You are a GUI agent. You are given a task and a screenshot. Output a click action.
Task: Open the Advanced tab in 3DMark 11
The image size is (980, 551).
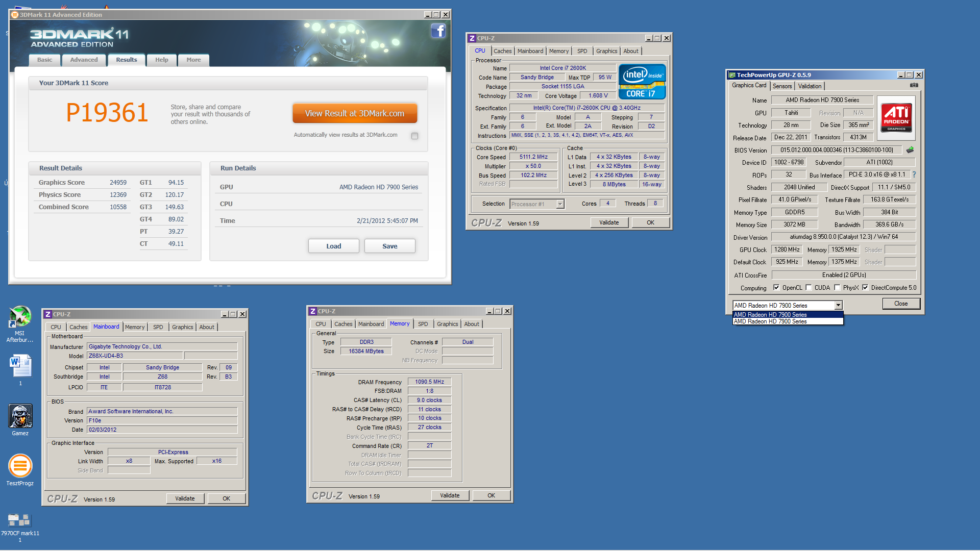pos(84,60)
